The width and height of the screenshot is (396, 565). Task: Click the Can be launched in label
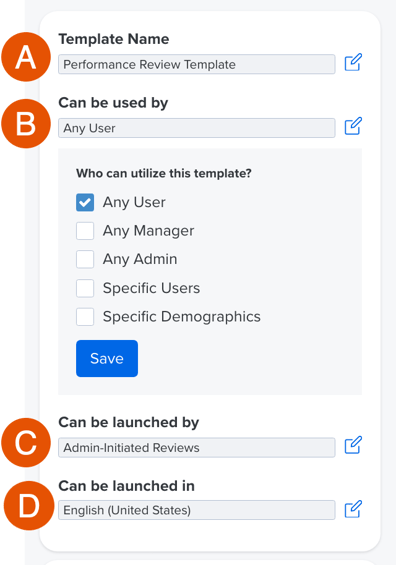[x=126, y=486]
